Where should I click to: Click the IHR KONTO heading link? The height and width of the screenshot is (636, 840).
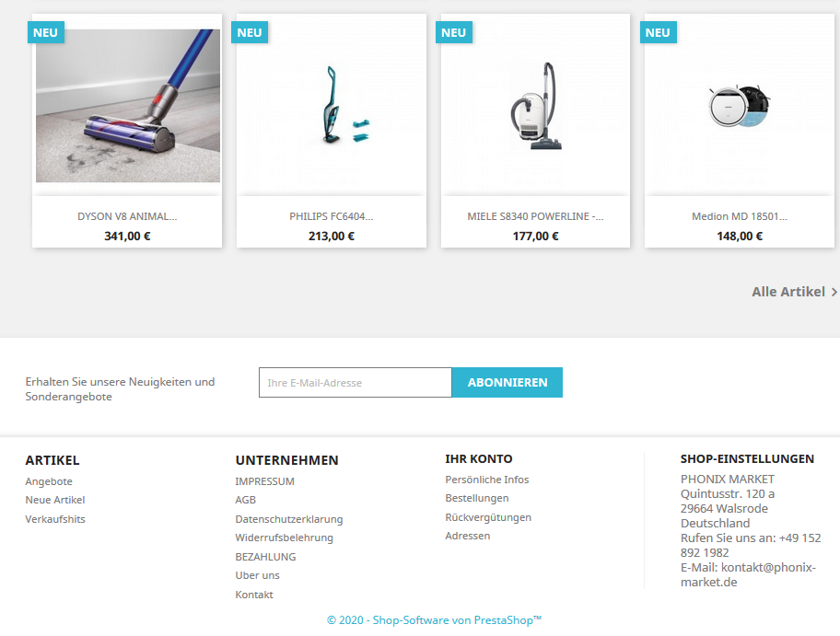tap(478, 458)
